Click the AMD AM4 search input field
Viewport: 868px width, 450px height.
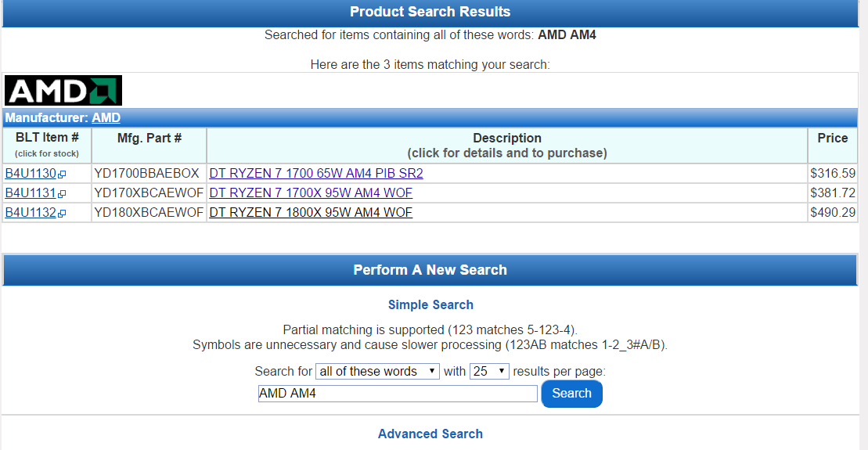coord(398,394)
